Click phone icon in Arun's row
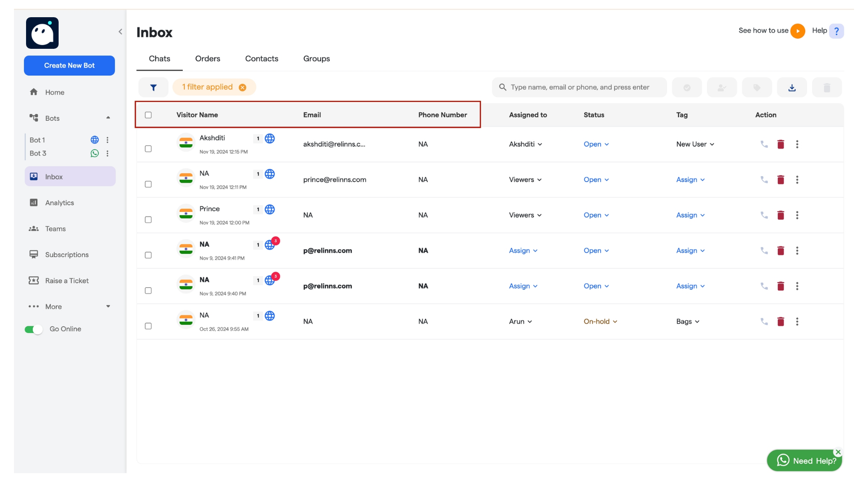 764,321
